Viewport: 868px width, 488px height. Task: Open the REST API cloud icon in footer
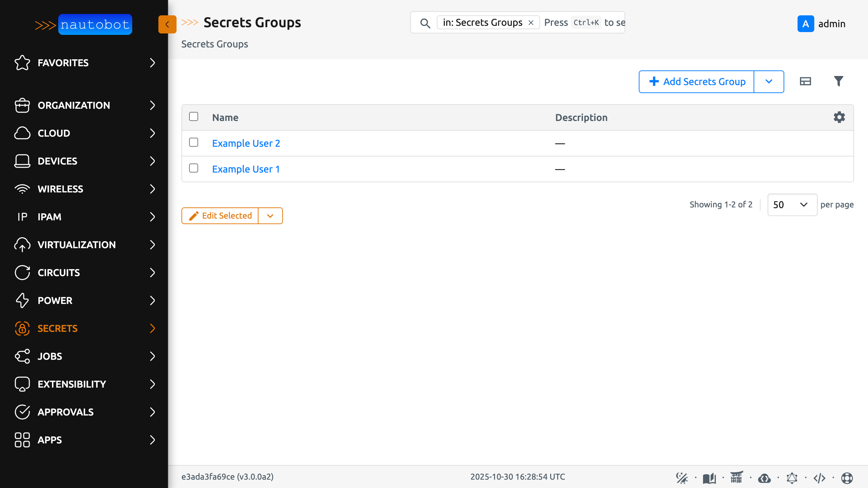[x=764, y=478]
